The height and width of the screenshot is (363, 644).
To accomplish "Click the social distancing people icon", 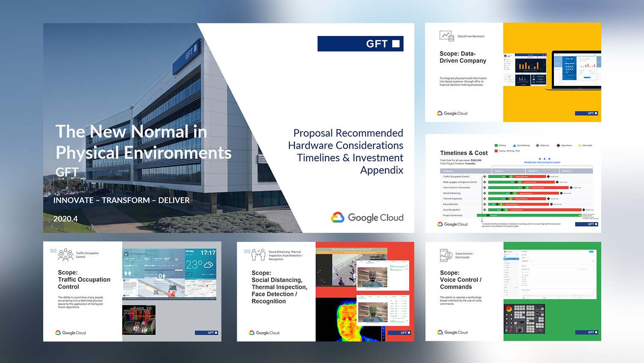I will pyautogui.click(x=259, y=255).
